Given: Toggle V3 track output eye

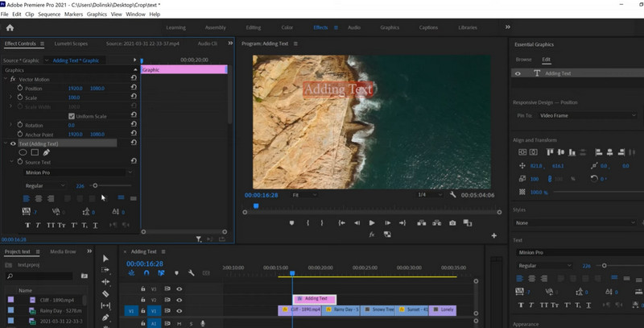Looking at the screenshot, I should 179,289.
